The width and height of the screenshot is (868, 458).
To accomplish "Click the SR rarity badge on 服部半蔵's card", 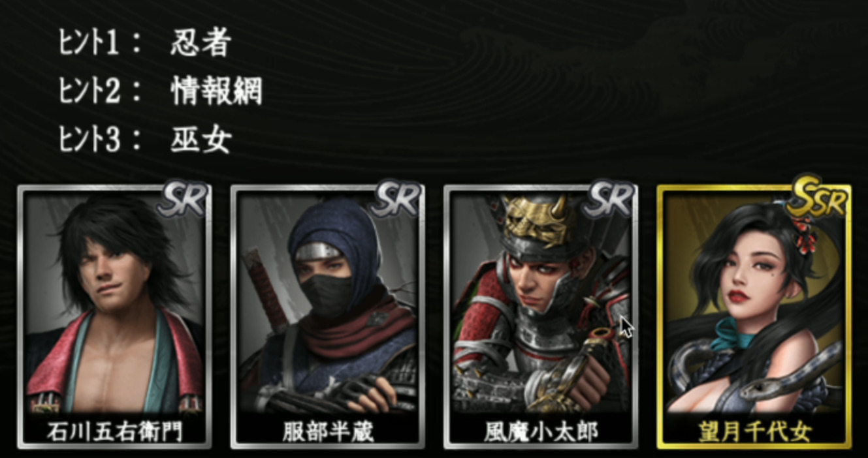I will coord(396,199).
